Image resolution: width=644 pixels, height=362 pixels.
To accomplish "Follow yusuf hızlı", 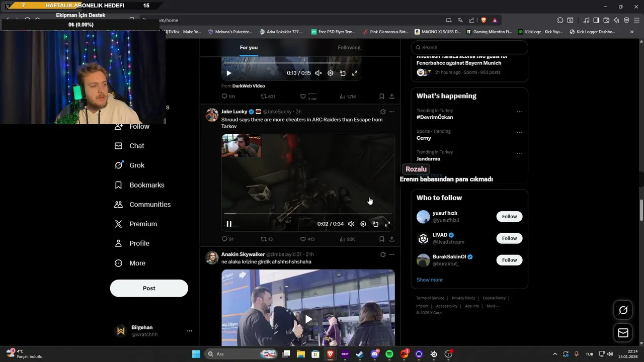I will click(x=509, y=217).
